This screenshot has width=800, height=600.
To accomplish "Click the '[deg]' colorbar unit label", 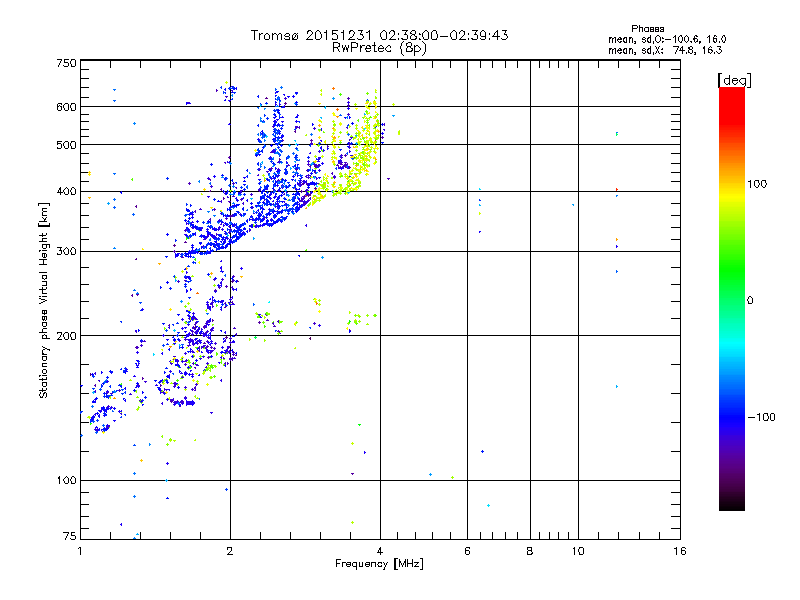I will [734, 80].
